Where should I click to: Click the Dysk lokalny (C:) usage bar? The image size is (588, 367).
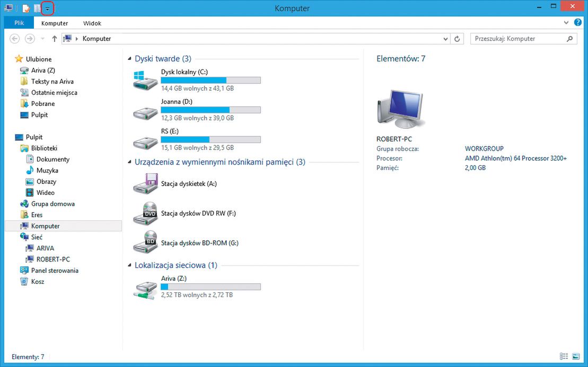pos(210,80)
